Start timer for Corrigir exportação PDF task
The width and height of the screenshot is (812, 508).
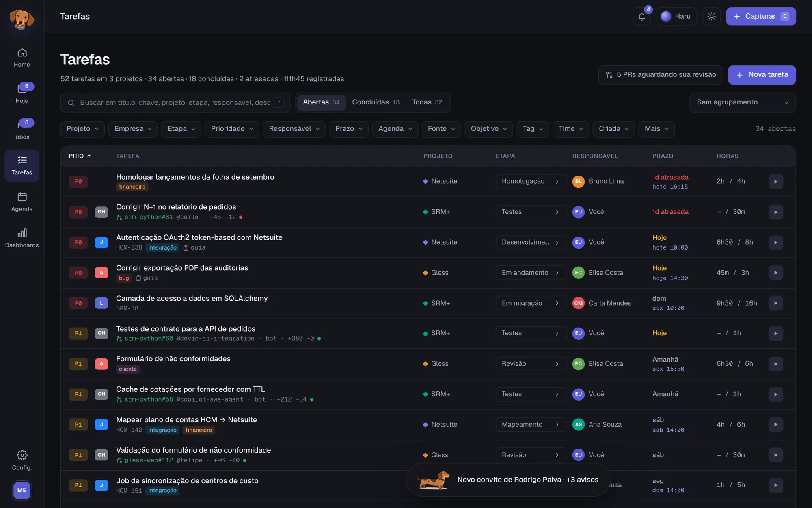(x=775, y=273)
